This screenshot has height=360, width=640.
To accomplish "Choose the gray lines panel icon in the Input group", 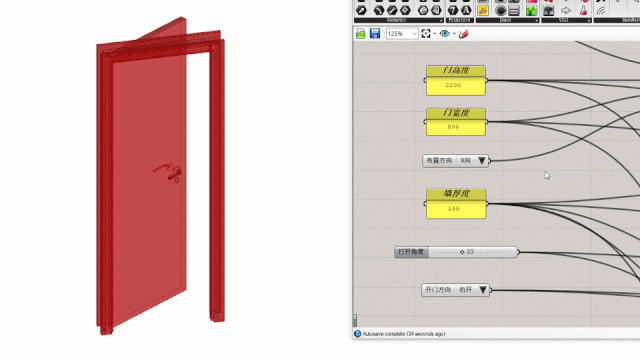I will point(514,11).
